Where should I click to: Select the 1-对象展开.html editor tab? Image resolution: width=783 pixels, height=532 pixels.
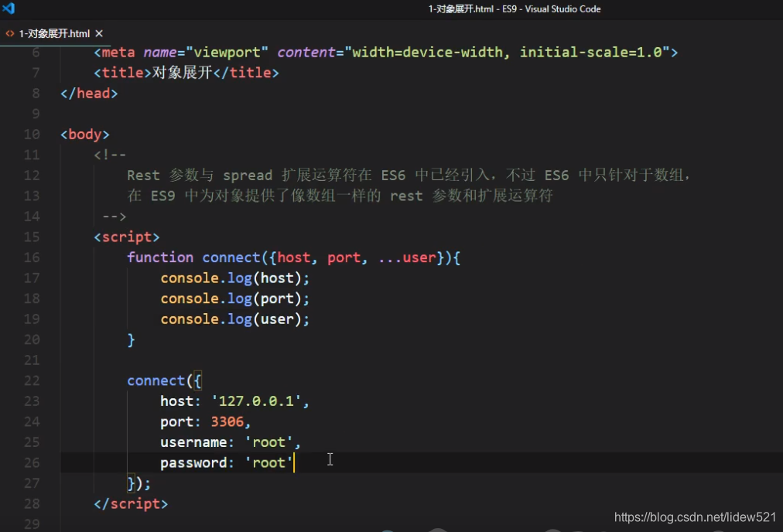(54, 33)
